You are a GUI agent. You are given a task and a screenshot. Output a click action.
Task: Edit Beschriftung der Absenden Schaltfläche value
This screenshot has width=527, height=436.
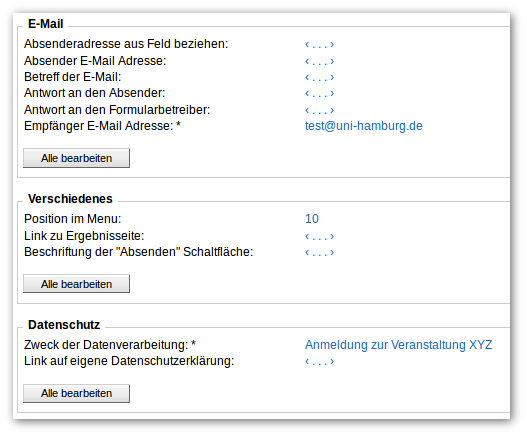pos(319,252)
